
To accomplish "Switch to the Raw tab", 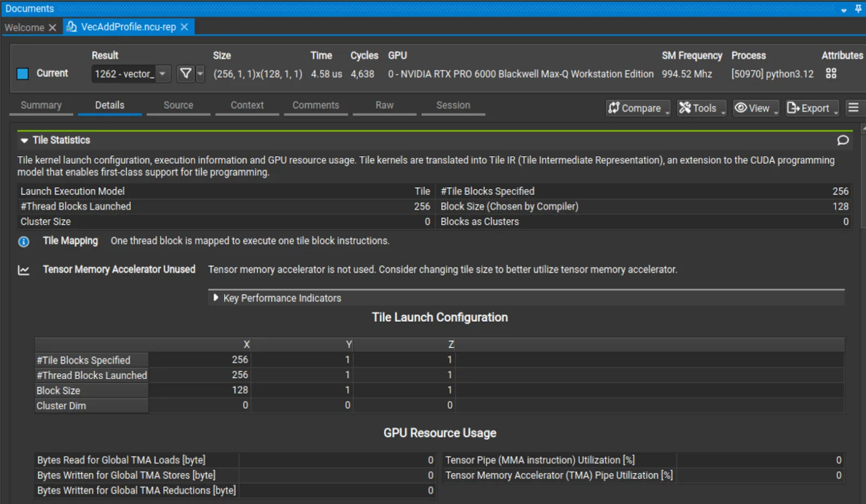I will tap(384, 105).
